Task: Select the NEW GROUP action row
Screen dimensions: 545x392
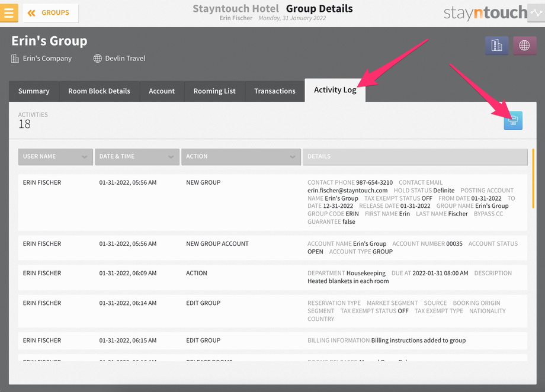Action: (272, 203)
